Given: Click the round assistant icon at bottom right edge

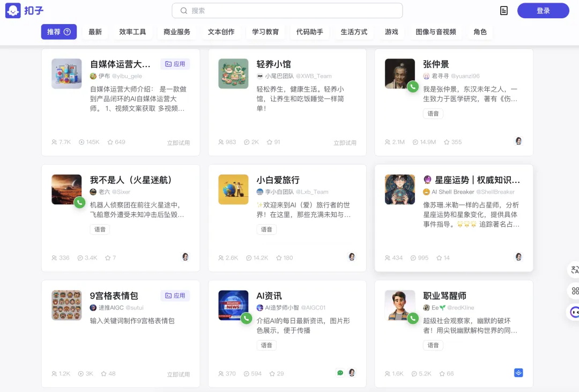Looking at the screenshot, I should (574, 312).
